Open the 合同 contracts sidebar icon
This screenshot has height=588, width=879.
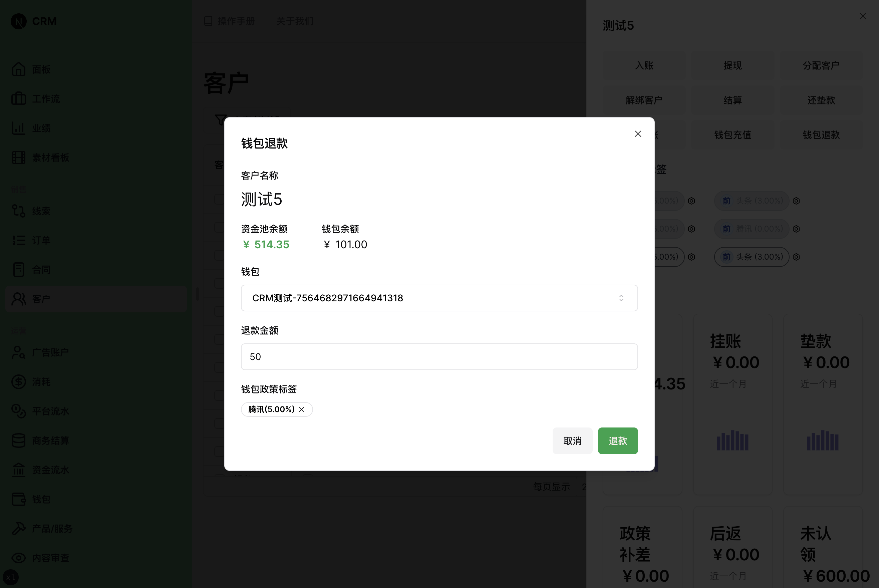[19, 269]
